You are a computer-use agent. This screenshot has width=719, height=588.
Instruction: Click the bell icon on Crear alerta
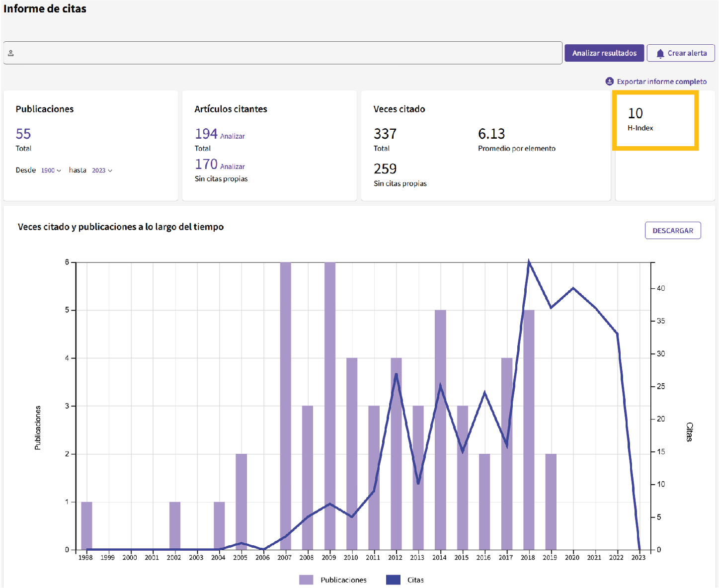pyautogui.click(x=660, y=53)
